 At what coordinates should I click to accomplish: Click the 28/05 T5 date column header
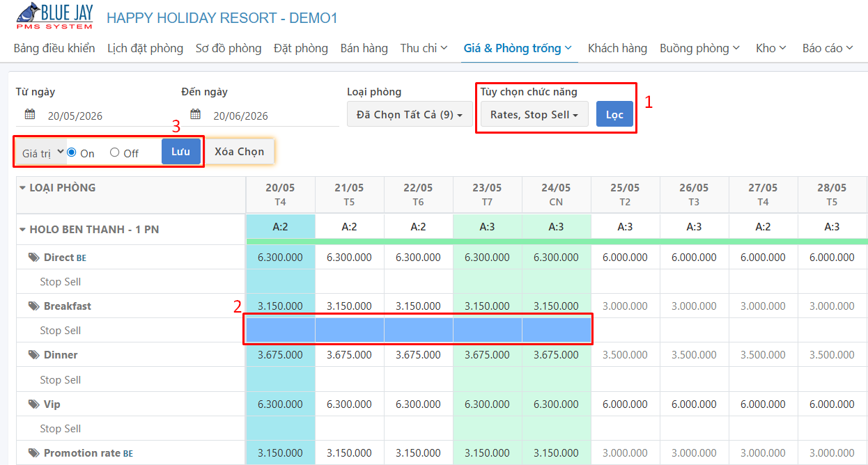pyautogui.click(x=832, y=195)
